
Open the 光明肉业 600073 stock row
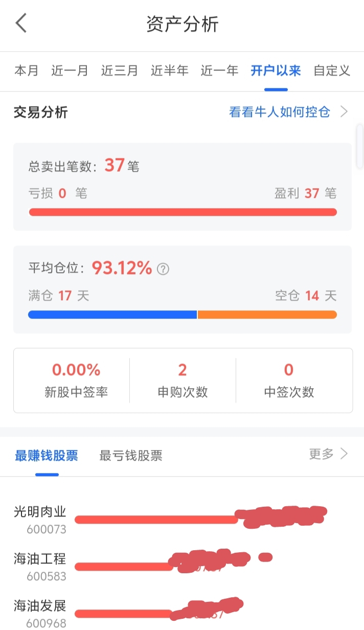pos(182,520)
